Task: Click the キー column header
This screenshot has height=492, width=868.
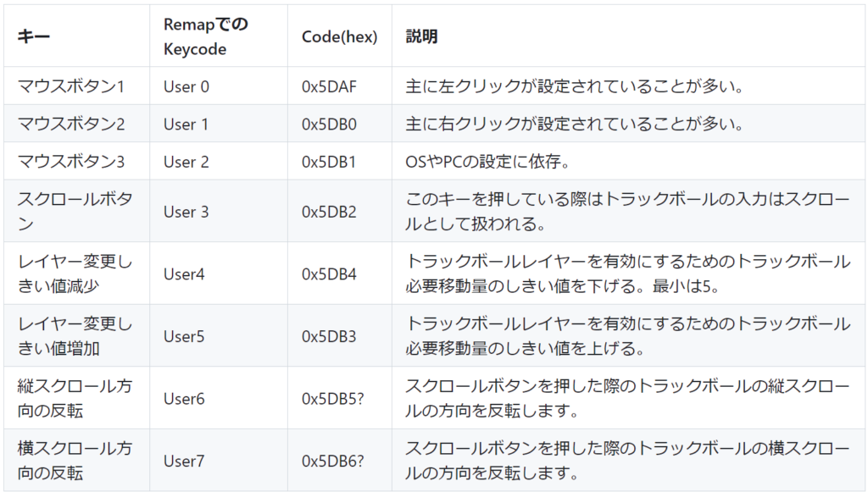Action: point(34,38)
